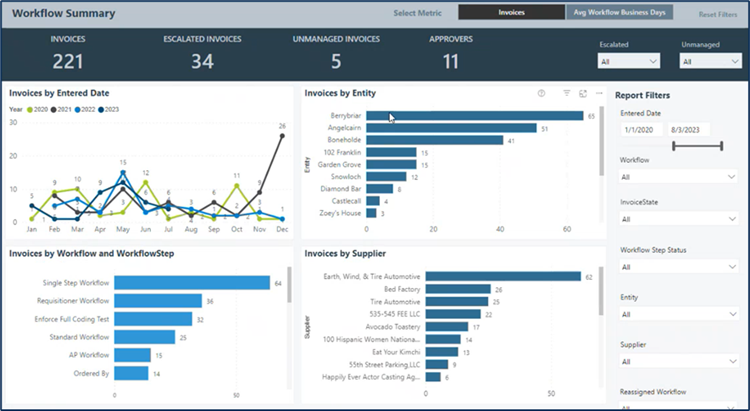This screenshot has height=411, width=750.
Task: Select the Bed Factory supplier bar
Action: [458, 289]
